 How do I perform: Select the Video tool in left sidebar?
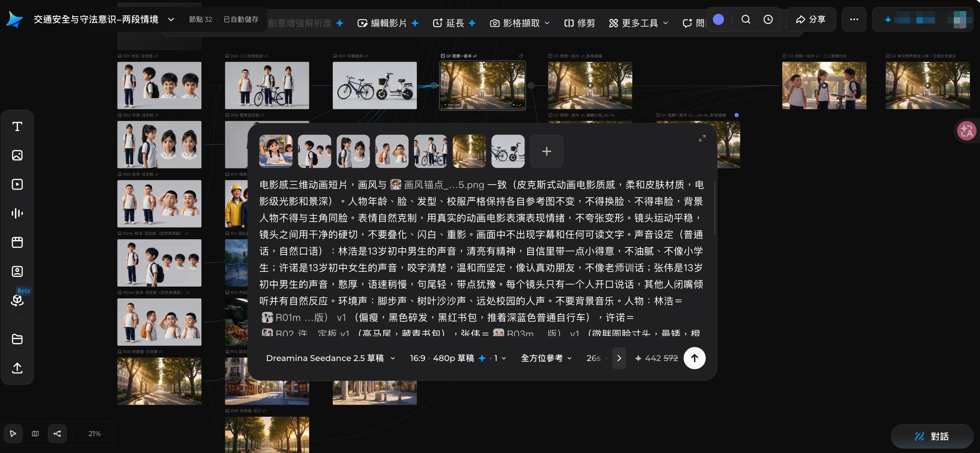click(17, 184)
